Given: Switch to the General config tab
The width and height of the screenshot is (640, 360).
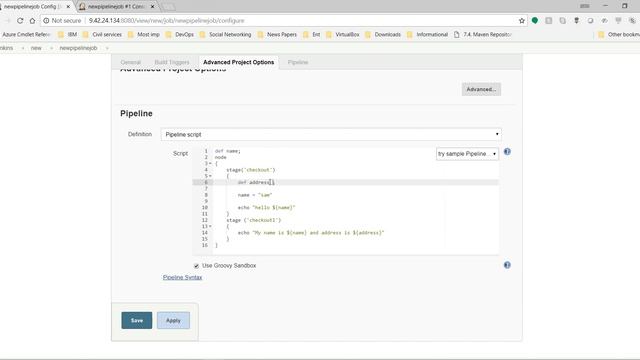Looking at the screenshot, I should tap(131, 62).
